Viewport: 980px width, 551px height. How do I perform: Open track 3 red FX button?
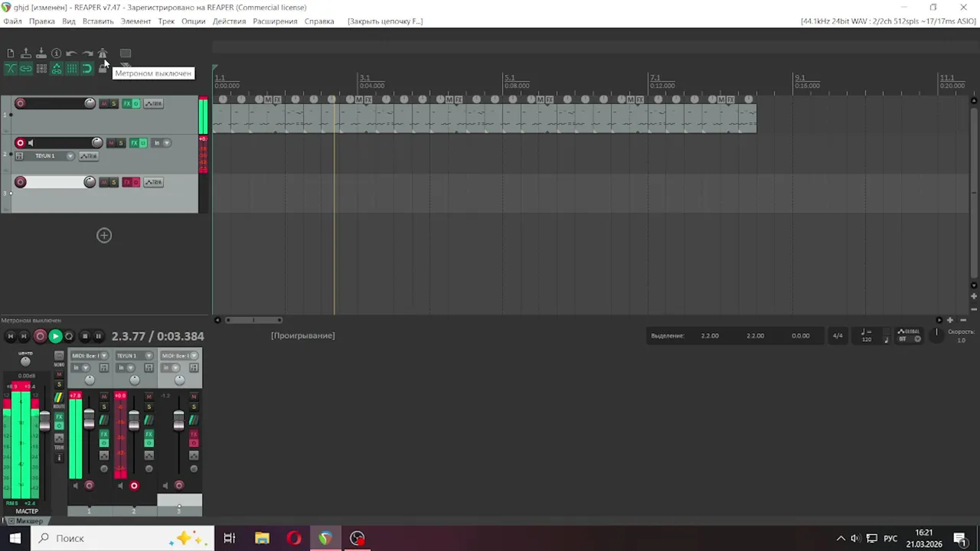click(x=128, y=182)
